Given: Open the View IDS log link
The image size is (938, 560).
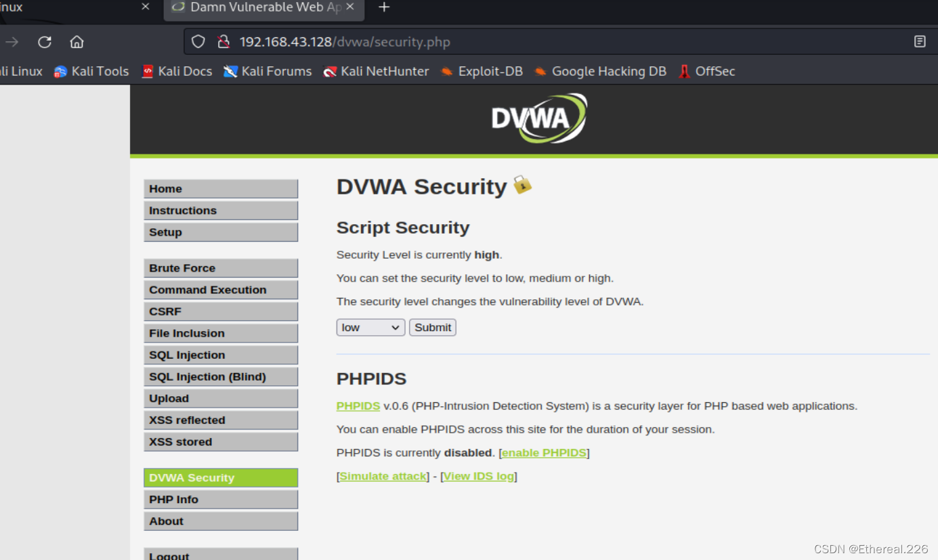Looking at the screenshot, I should (x=479, y=476).
